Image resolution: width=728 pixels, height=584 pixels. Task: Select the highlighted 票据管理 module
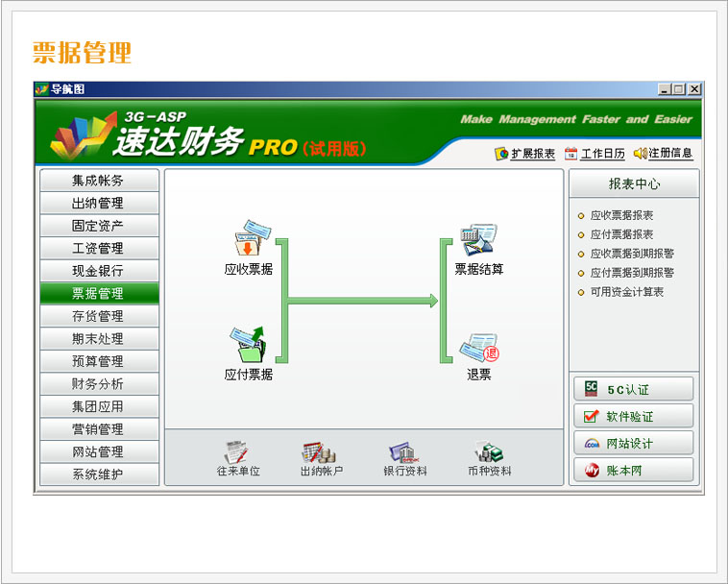(x=99, y=293)
